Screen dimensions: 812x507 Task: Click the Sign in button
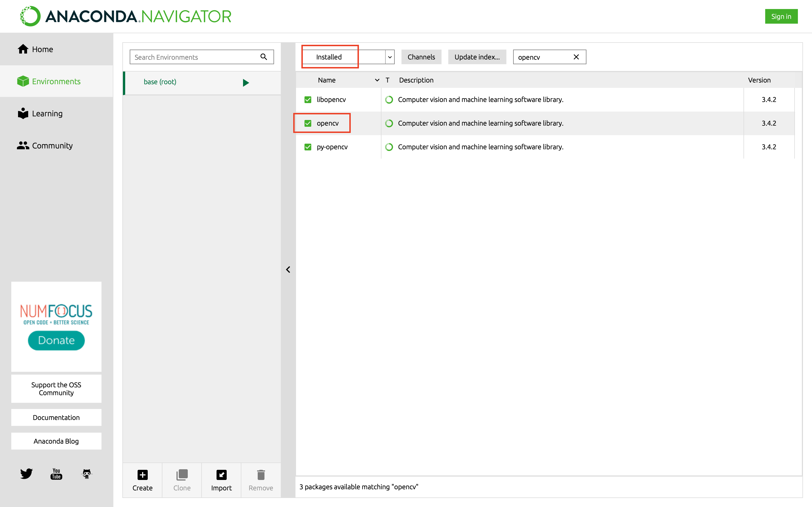(781, 16)
